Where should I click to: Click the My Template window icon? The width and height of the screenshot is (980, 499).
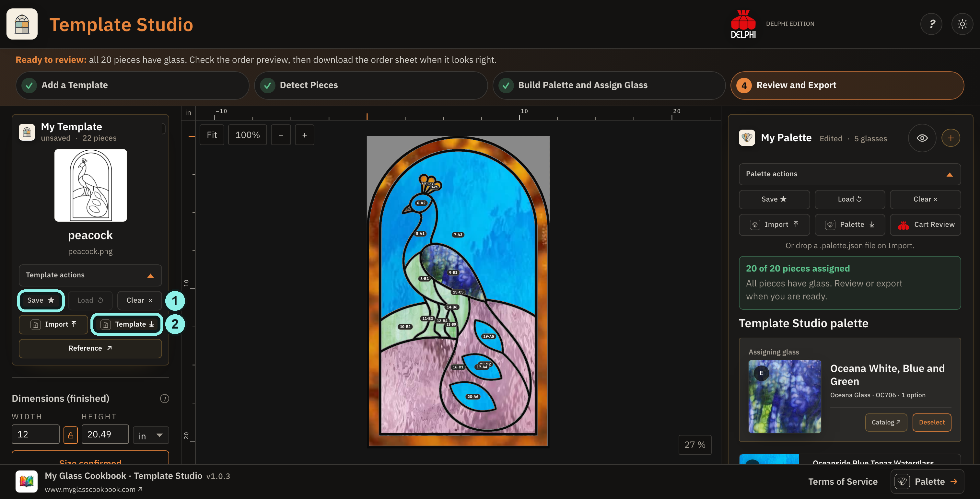coord(27,132)
